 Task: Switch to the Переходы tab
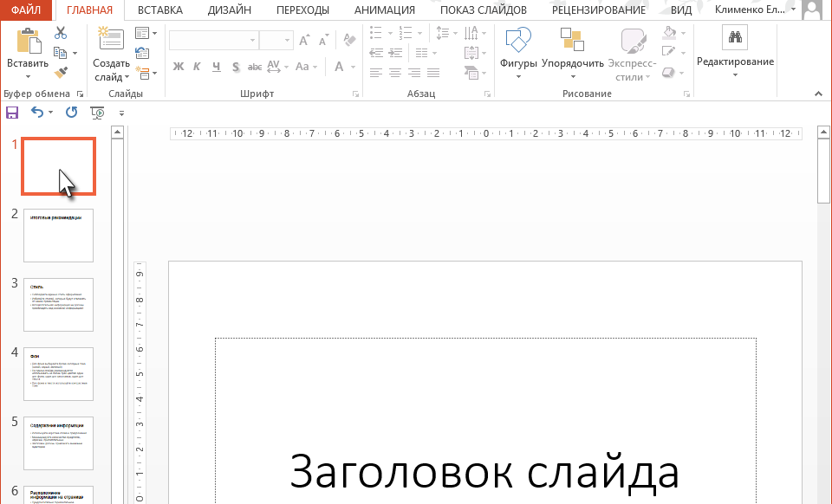(302, 10)
